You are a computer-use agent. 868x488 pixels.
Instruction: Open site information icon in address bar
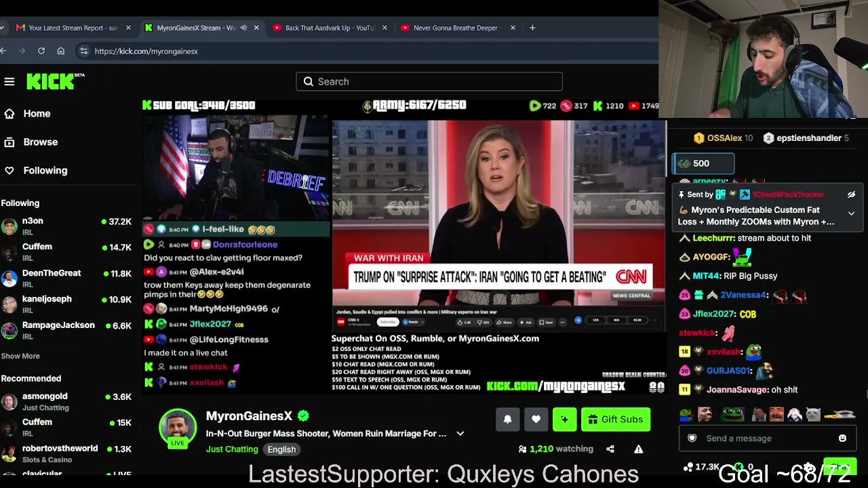[x=83, y=51]
